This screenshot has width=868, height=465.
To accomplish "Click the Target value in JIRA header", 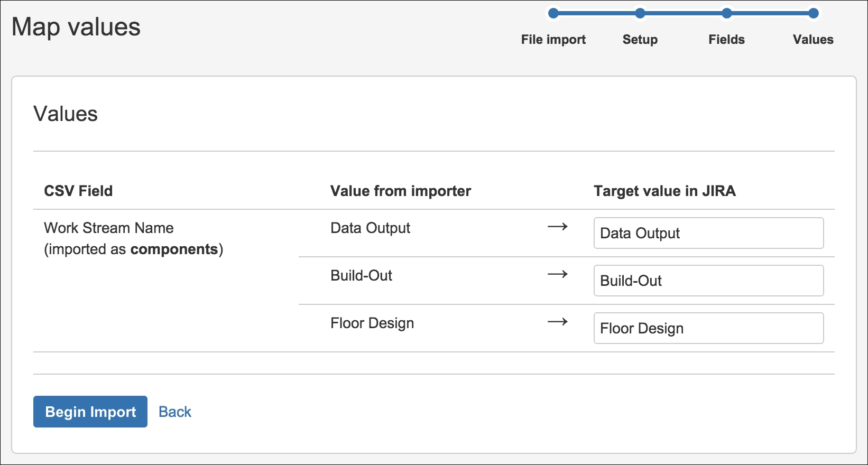I will click(664, 191).
